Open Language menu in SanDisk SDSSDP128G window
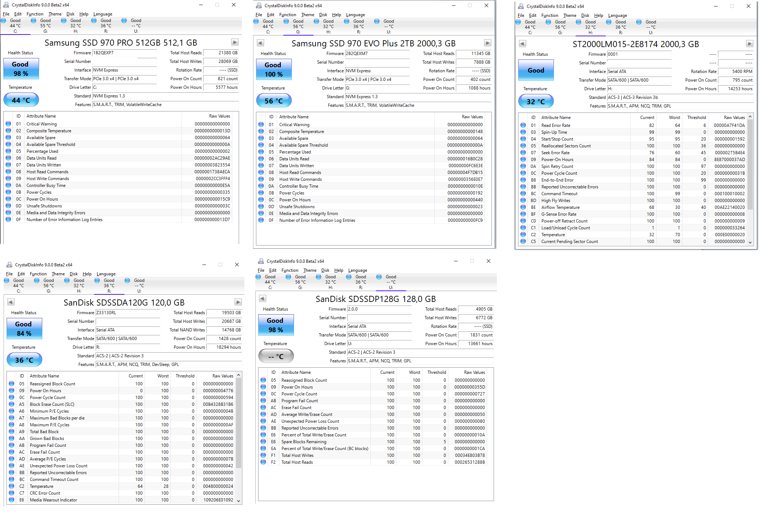The width and height of the screenshot is (778, 532). click(357, 270)
